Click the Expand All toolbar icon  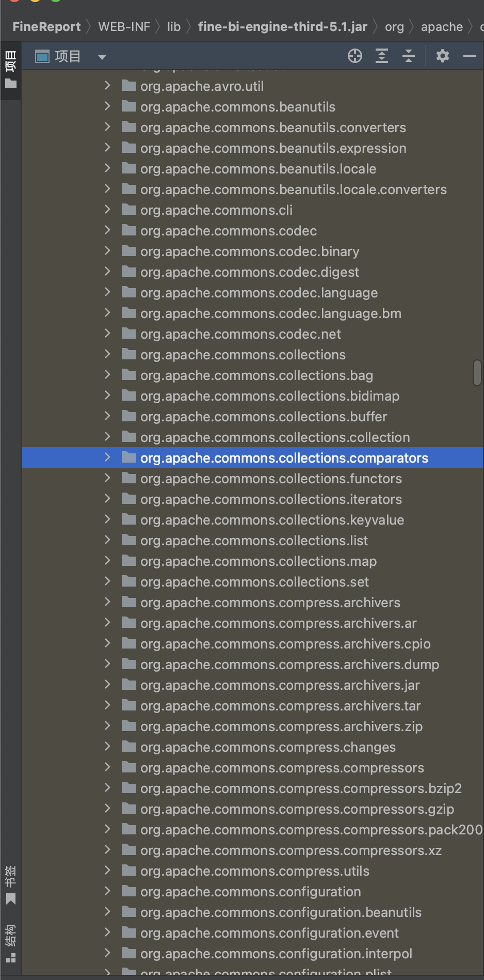tap(382, 56)
